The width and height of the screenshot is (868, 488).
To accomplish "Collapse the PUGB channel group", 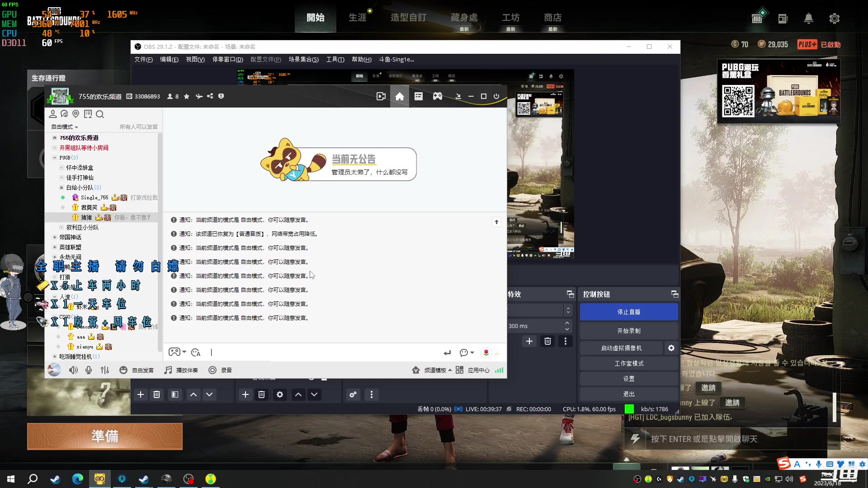I will [x=55, y=158].
